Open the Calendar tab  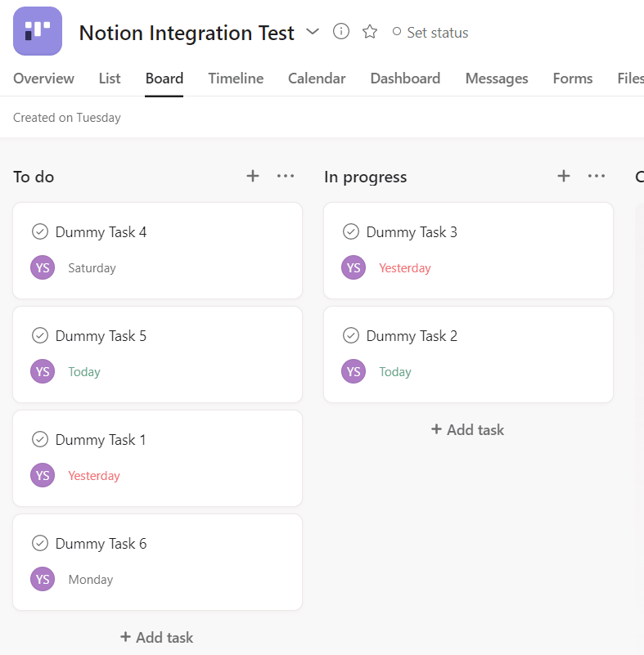(317, 79)
